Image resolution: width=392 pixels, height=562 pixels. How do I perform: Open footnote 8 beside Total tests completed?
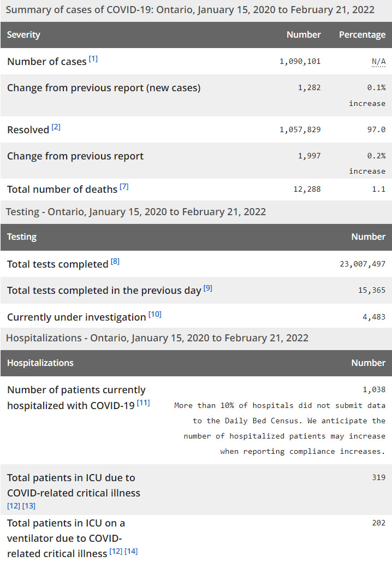[x=115, y=262]
